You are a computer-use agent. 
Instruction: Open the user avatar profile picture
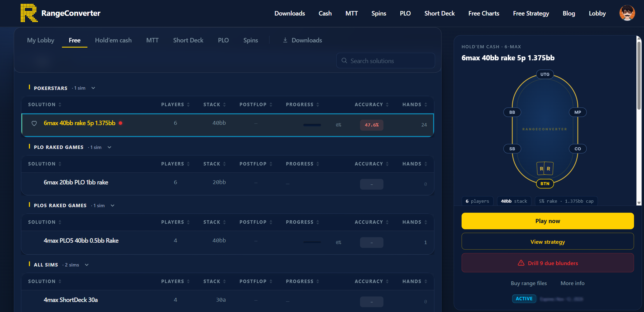627,13
